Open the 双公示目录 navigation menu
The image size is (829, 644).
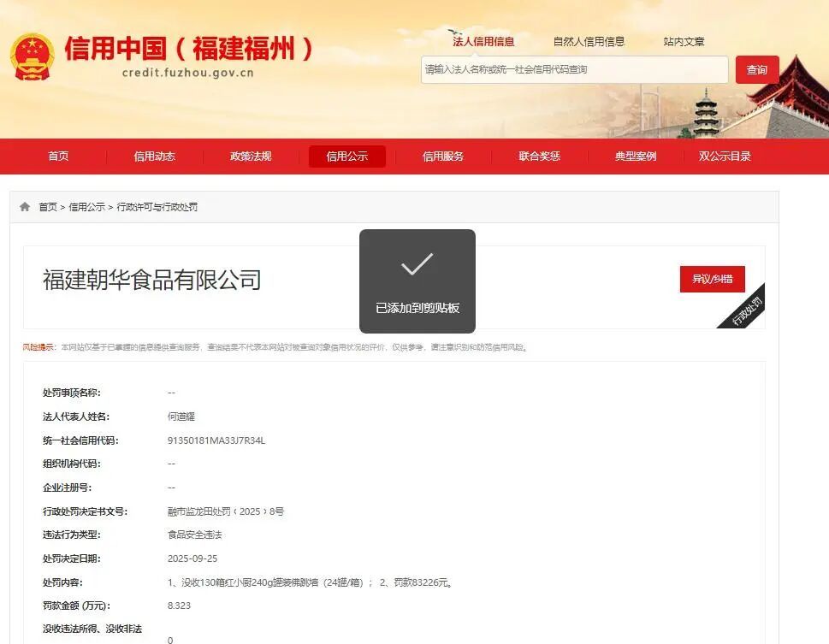pyautogui.click(x=725, y=156)
